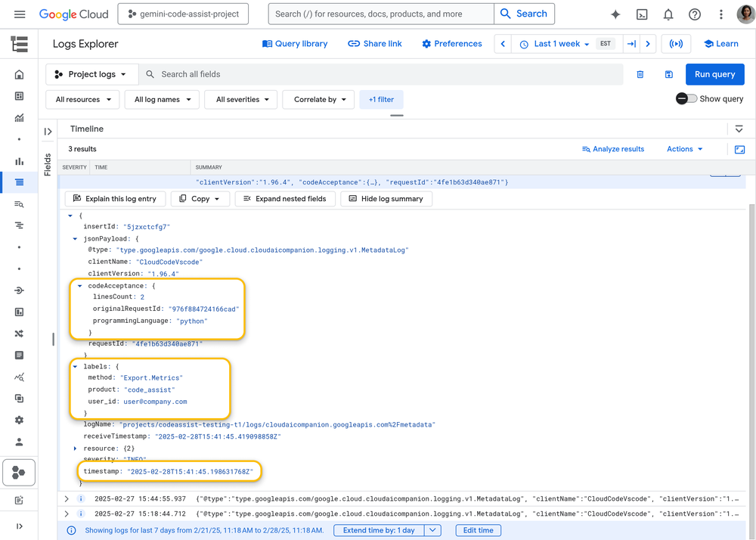Expand the 15:18:44.712 log entry
This screenshot has width=756, height=540.
point(67,514)
